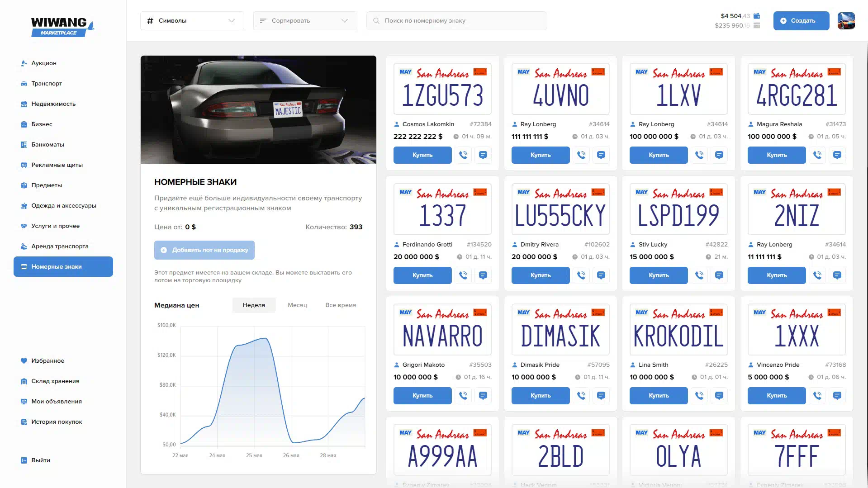Click the chat icon on the KROKODIL card
The height and width of the screenshot is (488, 868).
pos(719,396)
